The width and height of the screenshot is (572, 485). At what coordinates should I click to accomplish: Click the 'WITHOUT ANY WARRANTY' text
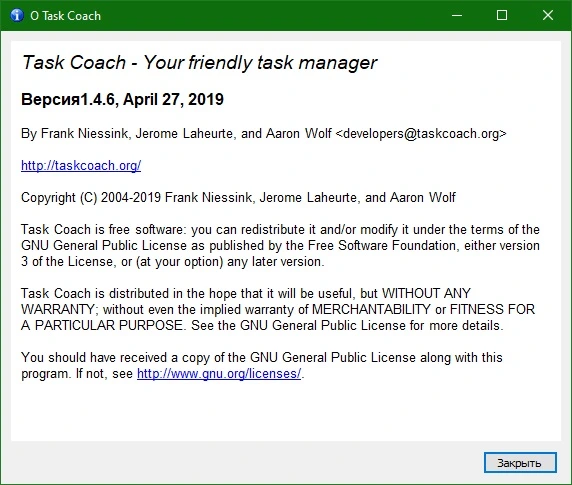[x=426, y=294]
